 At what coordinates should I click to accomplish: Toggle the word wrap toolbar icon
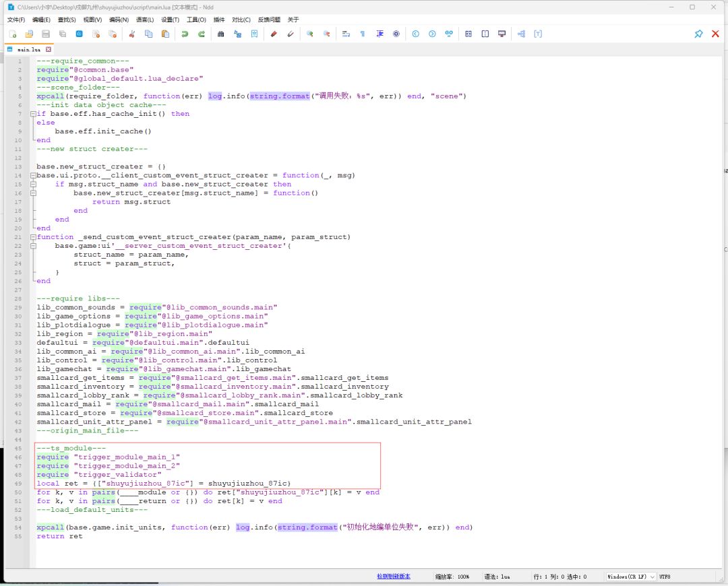[346, 34]
